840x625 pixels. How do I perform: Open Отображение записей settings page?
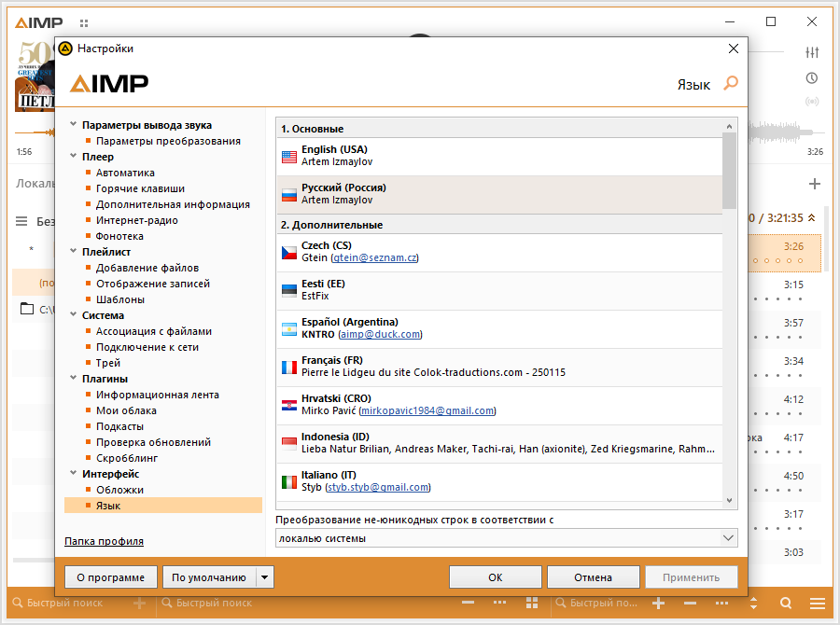153,284
